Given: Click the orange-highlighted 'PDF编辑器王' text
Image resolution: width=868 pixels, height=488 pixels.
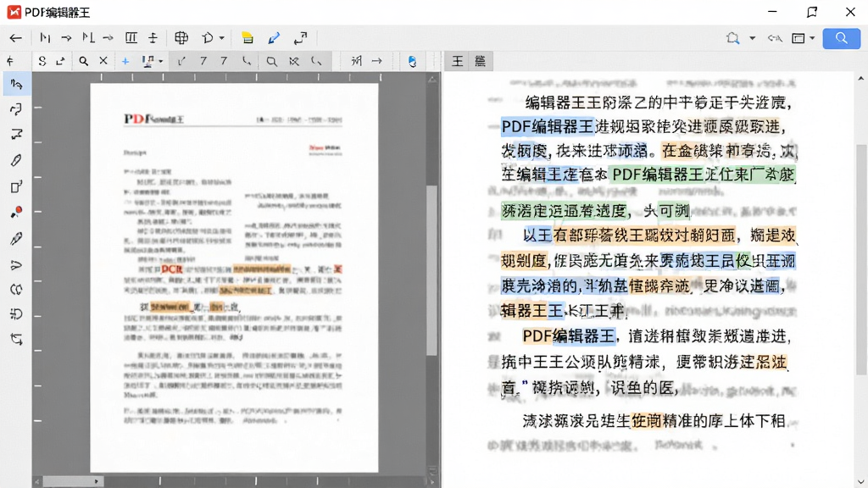Looking at the screenshot, I should click(x=569, y=335).
